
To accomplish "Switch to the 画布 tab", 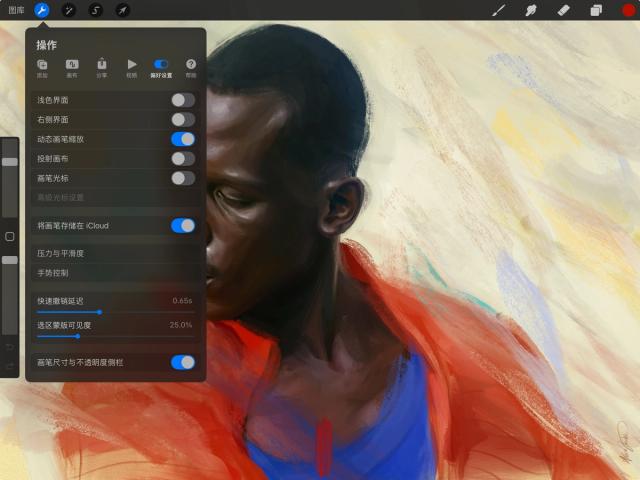I will coord(72,68).
